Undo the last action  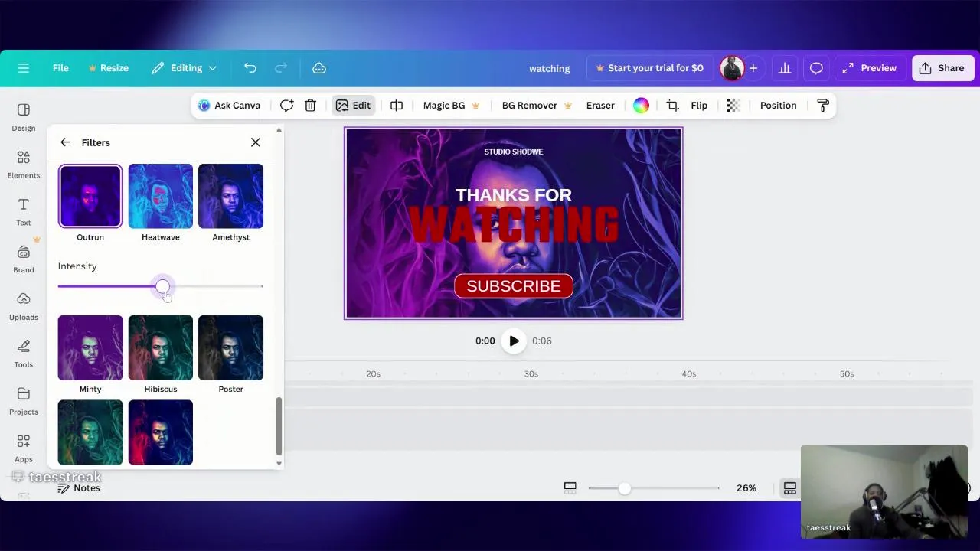click(250, 68)
